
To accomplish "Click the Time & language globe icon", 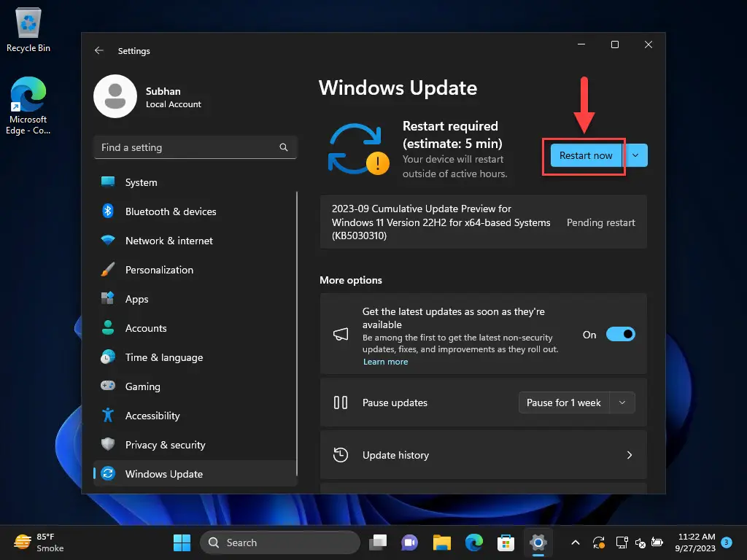I will click(108, 357).
